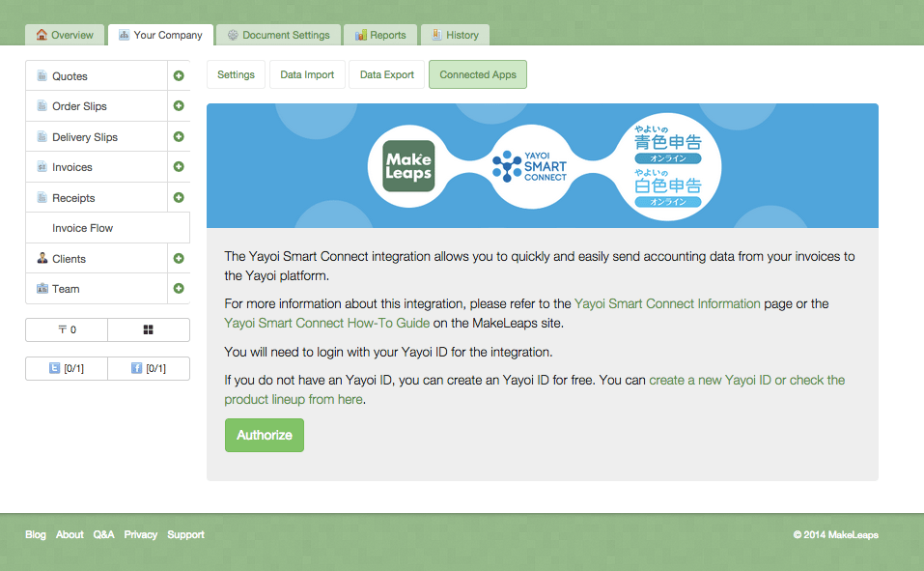Create a new invoice with plus icon
This screenshot has width=924, height=571.
click(x=179, y=166)
